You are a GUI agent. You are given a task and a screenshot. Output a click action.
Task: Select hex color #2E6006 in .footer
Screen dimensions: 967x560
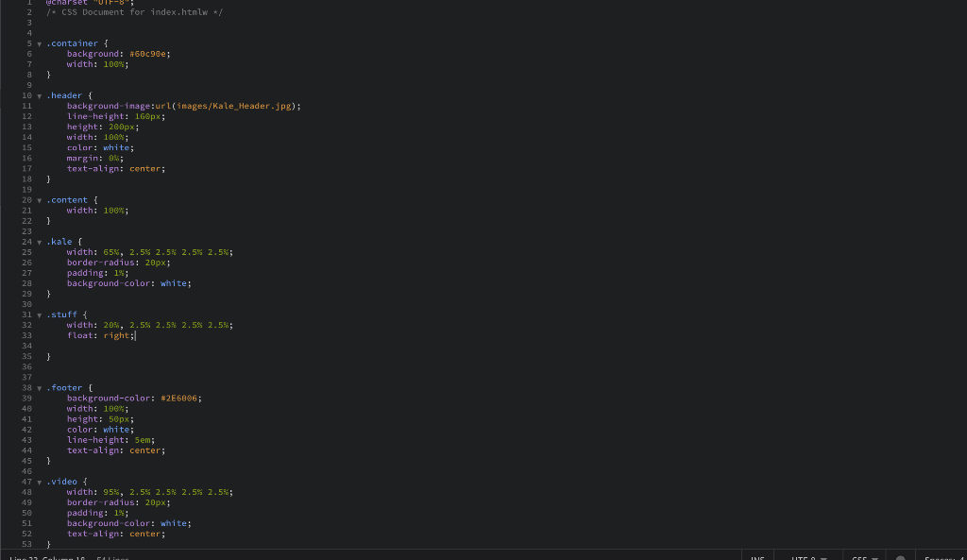[178, 398]
